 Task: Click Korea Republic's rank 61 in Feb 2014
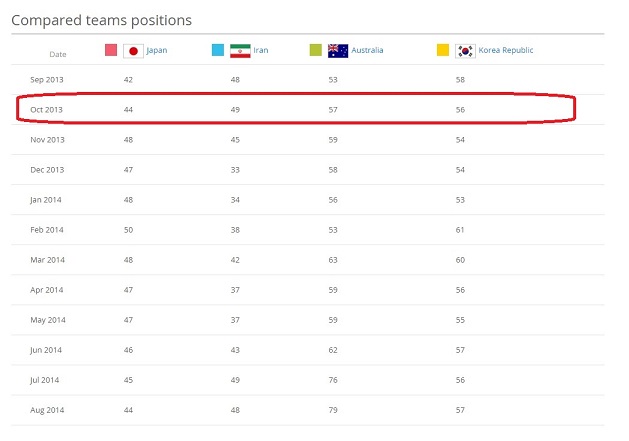460,230
